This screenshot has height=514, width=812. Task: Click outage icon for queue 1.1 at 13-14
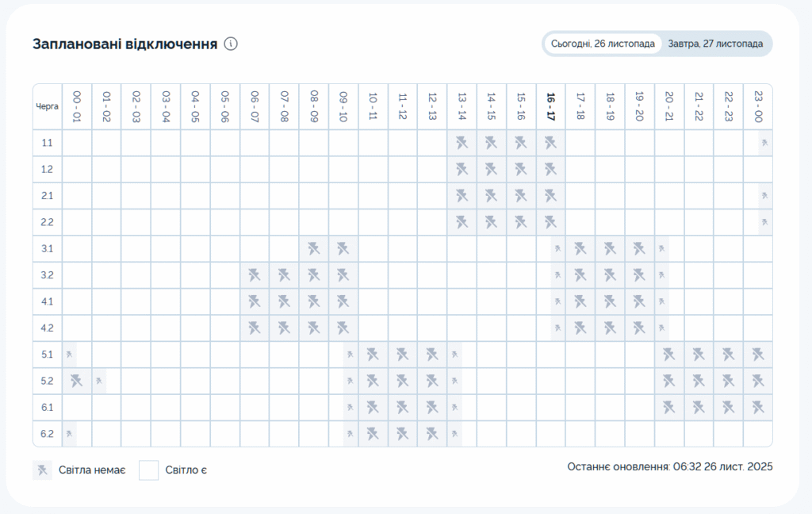(x=462, y=143)
